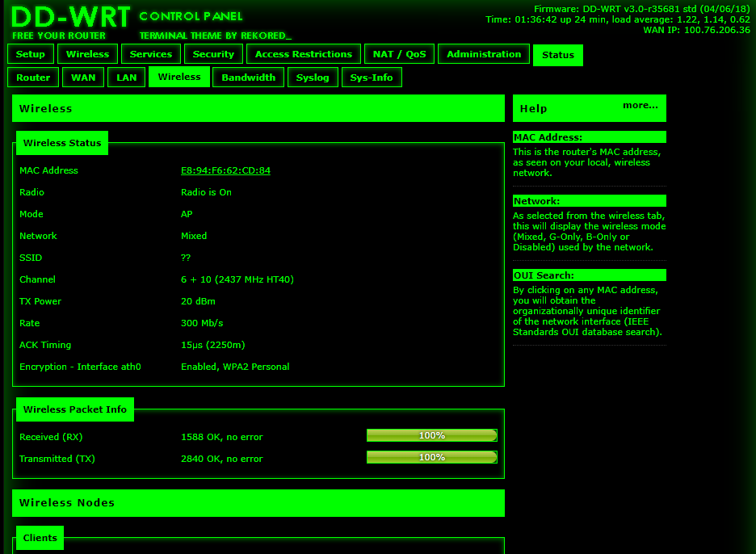Click the Received (RX) 100% progress bar
Screen dimensions: 756x554
431,435
